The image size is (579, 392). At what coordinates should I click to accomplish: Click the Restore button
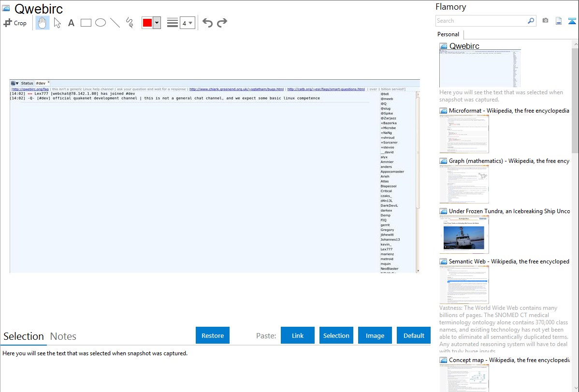(x=213, y=335)
